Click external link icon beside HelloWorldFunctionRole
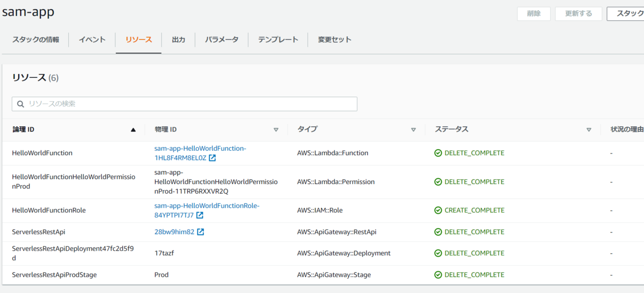Image resolution: width=644 pixels, height=293 pixels. (200, 215)
